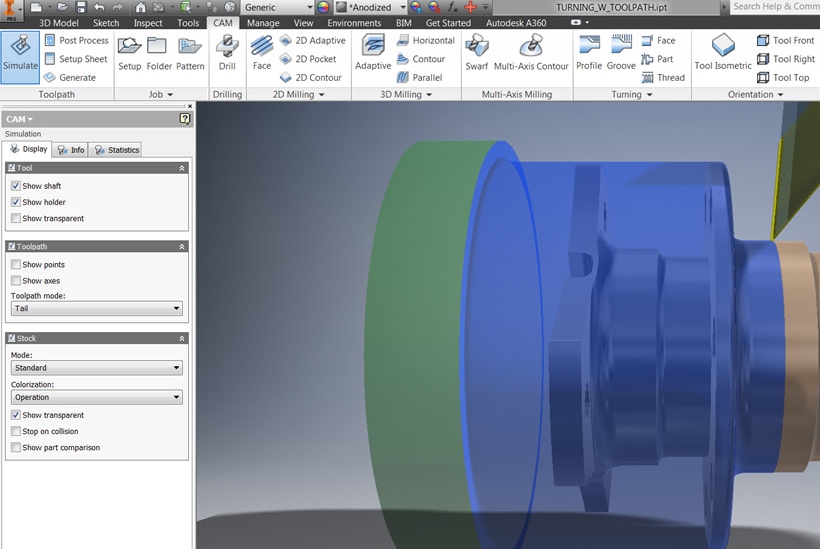This screenshot has height=549, width=820.
Task: Click the Search Help & Commands field
Action: 774,6
